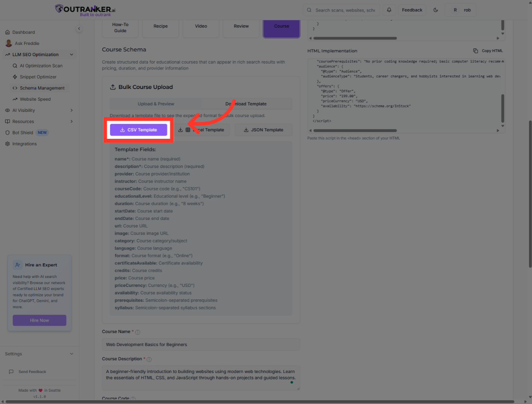Click the info icon beside Course Description
532x404 pixels.
(149, 359)
